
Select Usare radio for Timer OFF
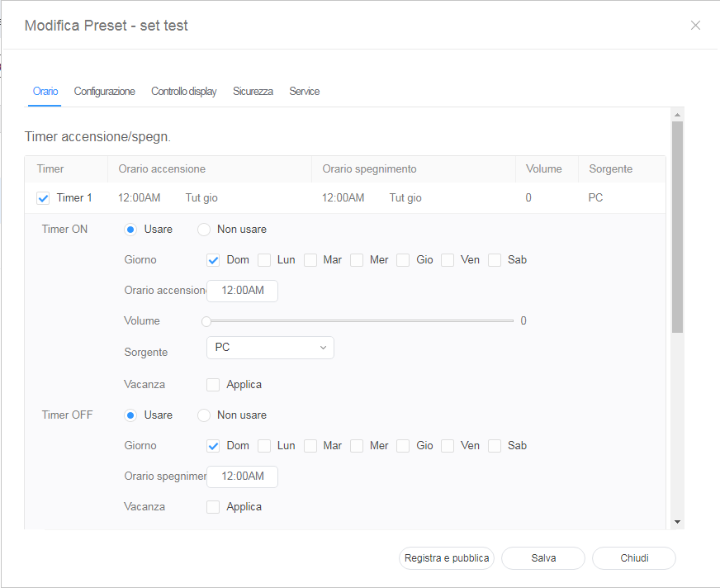pos(130,415)
